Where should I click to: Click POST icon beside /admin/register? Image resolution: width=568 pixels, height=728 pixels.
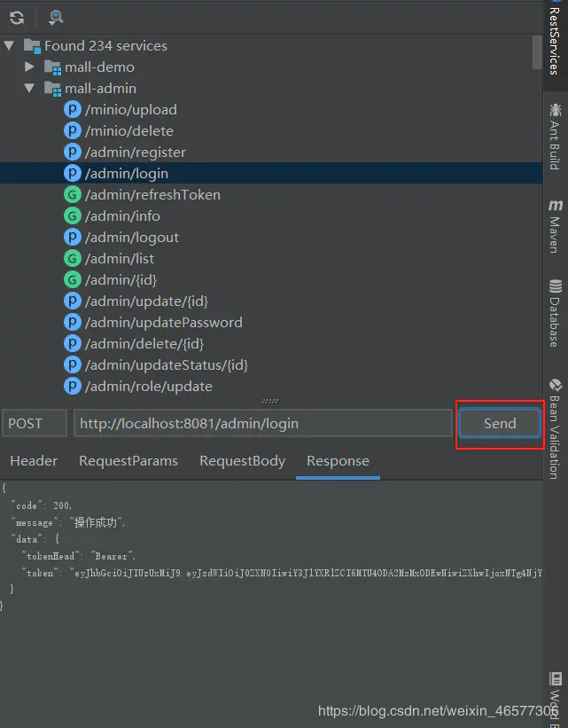[x=72, y=153]
